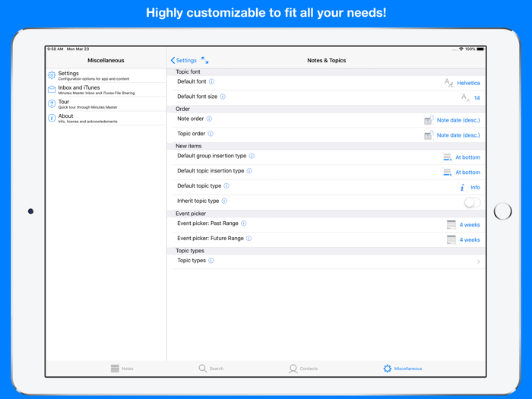532x399 pixels.
Task: Change the Past Range 4 weeks value
Action: [469, 225]
